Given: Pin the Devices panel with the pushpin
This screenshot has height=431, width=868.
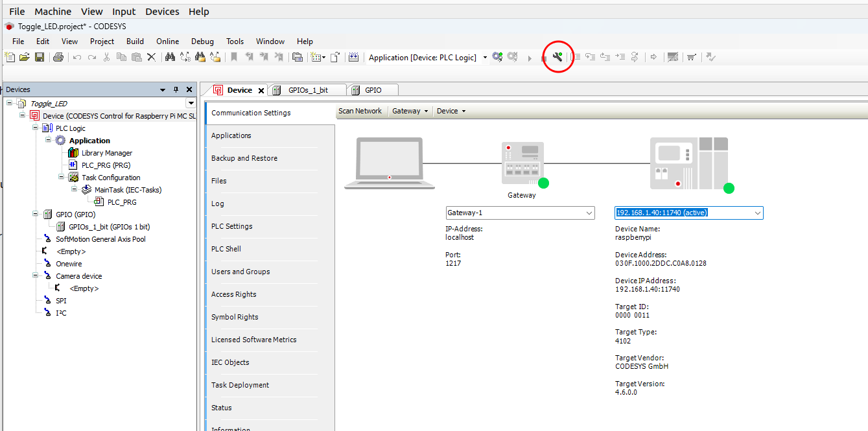Looking at the screenshot, I should [176, 89].
